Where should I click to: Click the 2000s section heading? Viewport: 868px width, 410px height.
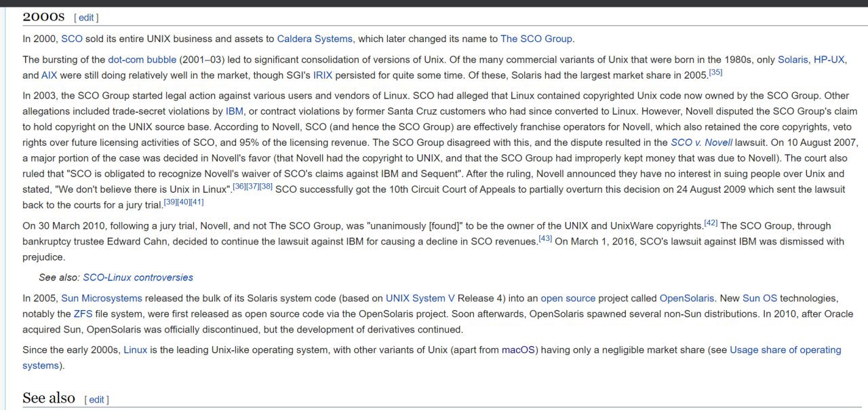(x=43, y=16)
